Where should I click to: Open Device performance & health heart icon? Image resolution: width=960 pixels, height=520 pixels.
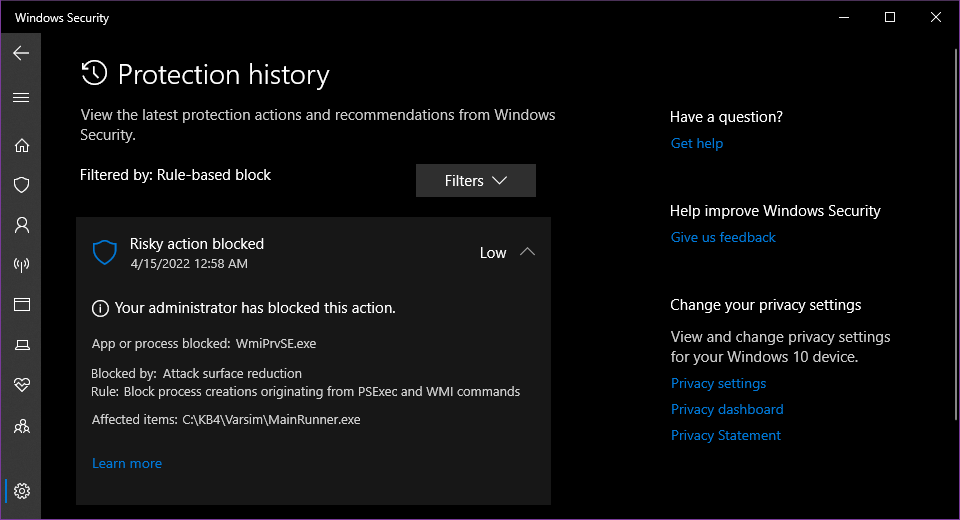21,385
